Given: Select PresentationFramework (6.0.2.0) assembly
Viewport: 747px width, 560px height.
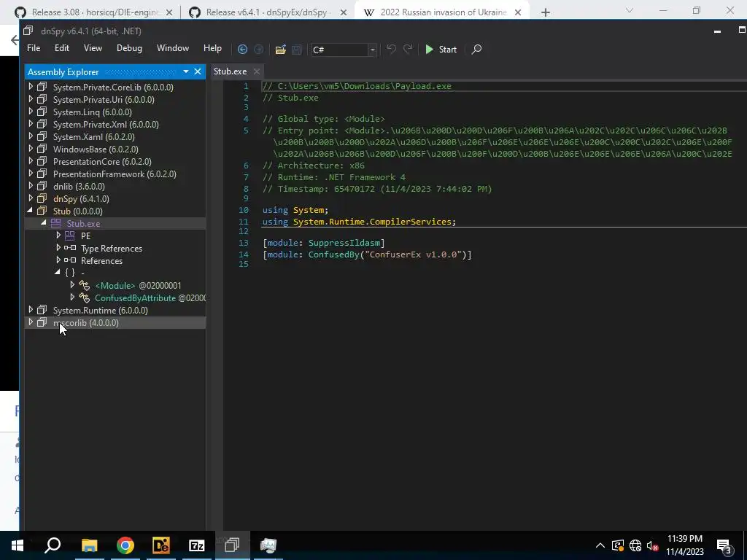Looking at the screenshot, I should coord(115,174).
